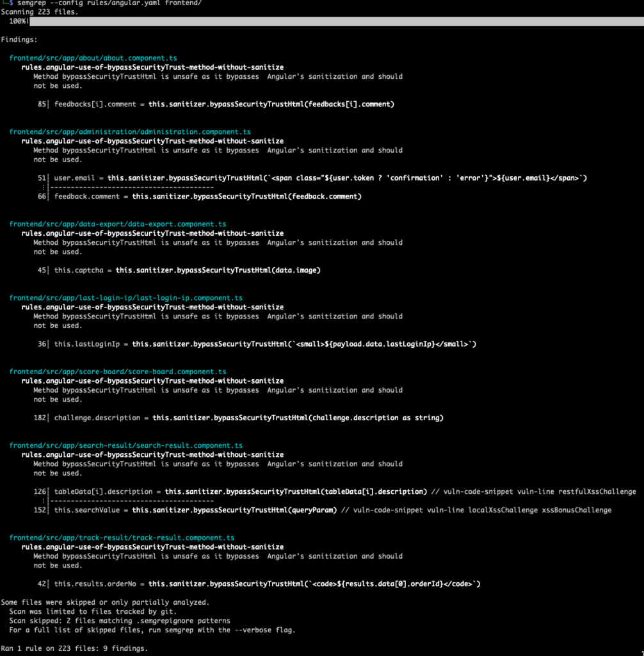Open the about.component.ts file path

point(93,58)
